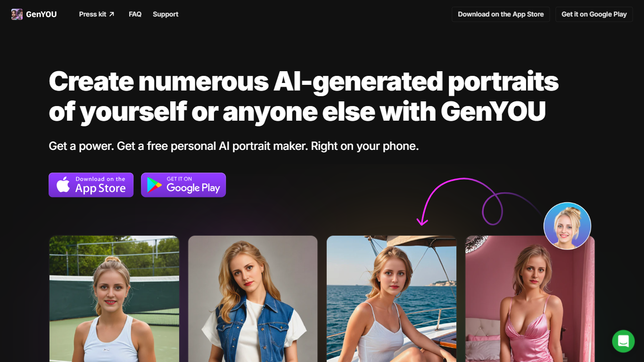The image size is (644, 362).
Task: Open the Press kit menu link
Action: 97,14
